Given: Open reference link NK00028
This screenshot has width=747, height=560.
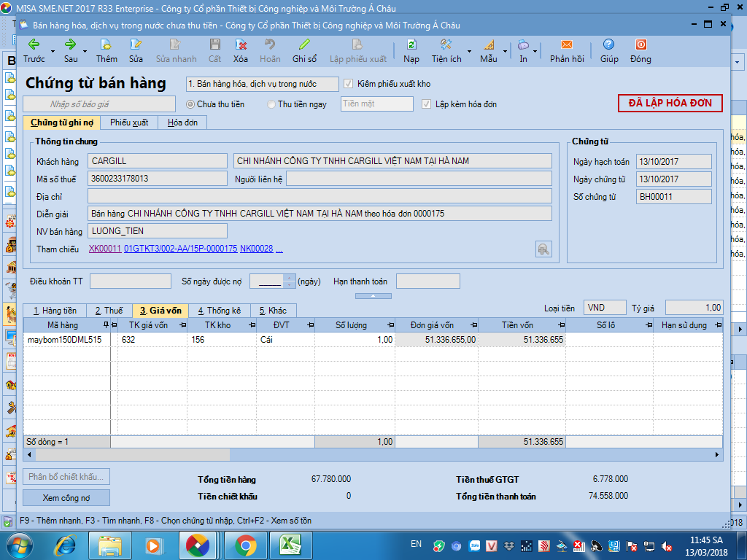Looking at the screenshot, I should (x=256, y=249).
